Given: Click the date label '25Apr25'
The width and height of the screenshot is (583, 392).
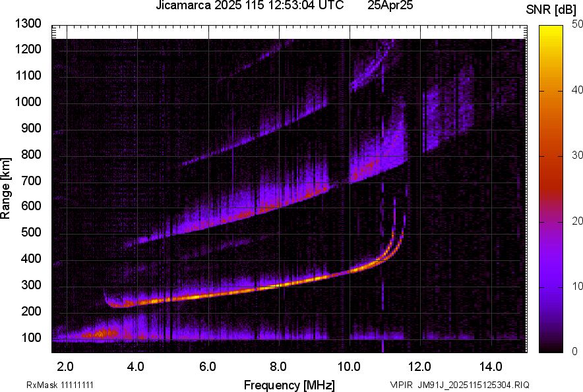Looking at the screenshot, I should coord(390,5).
